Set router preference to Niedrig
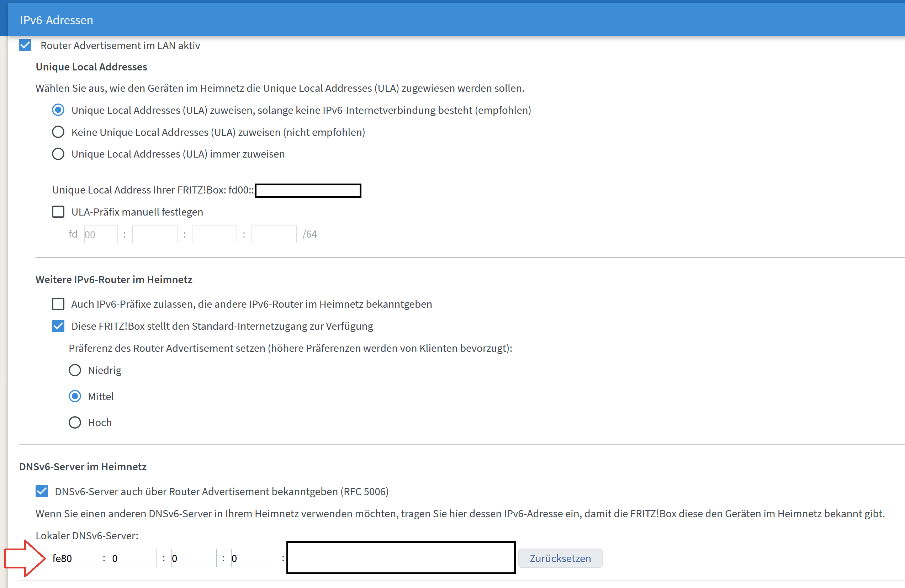Viewport: 905px width, 588px height. coord(75,370)
